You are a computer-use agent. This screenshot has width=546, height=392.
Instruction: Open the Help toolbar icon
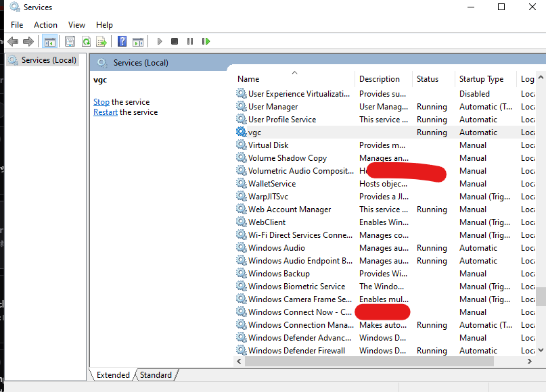coord(122,41)
